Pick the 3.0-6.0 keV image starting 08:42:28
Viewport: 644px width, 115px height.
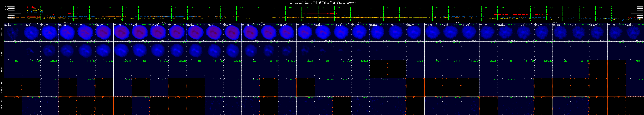488,32
